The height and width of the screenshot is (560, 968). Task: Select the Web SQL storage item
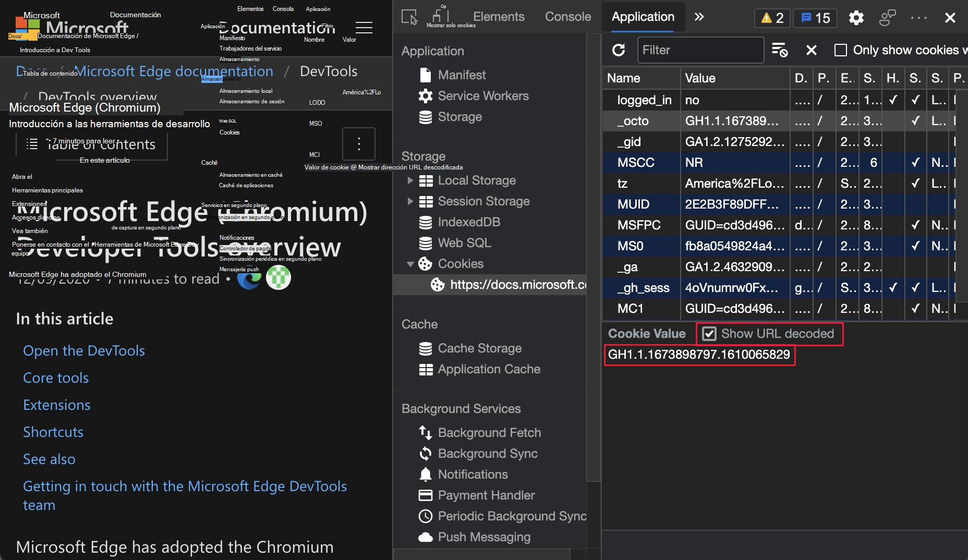pyautogui.click(x=464, y=243)
